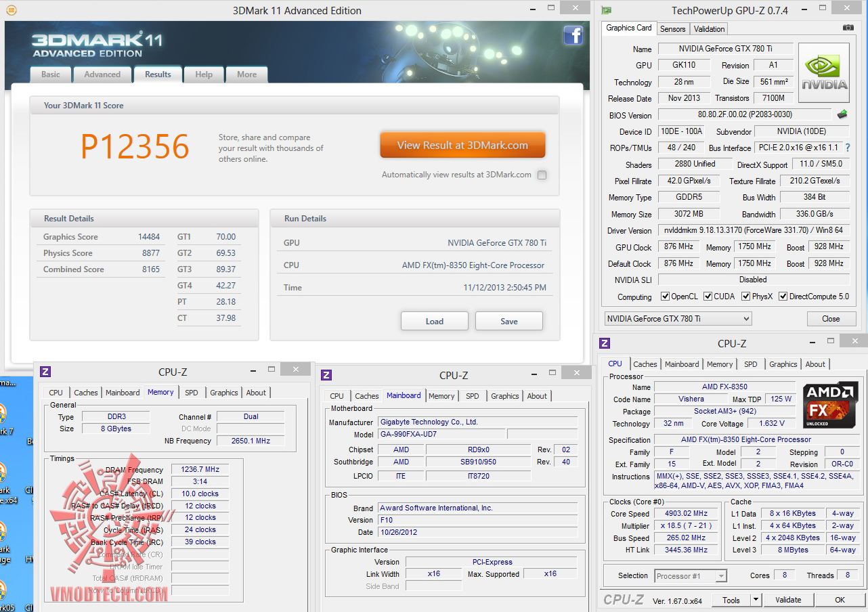Viewport: 868px width, 612px height.
Task: Click the Core Voltage value 1.632 V
Action: pyautogui.click(x=772, y=423)
